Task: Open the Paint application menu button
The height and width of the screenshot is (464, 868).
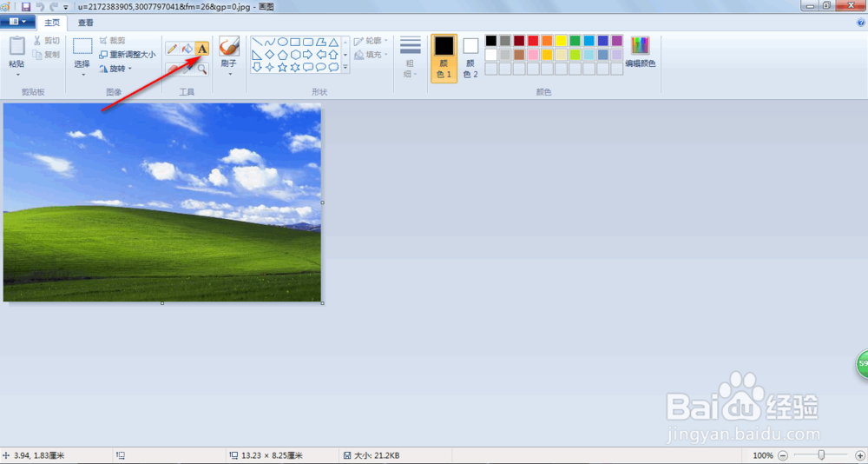Action: coord(17,23)
